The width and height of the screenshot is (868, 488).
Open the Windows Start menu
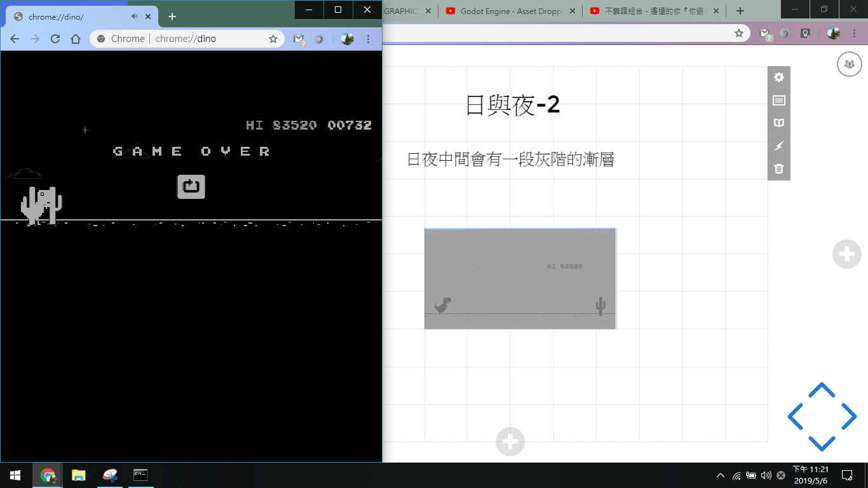pos(15,475)
